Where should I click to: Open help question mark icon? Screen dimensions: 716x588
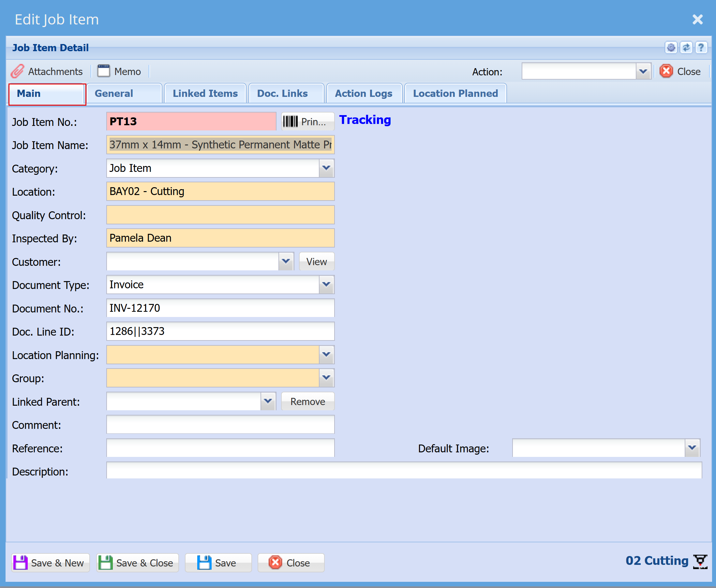(701, 48)
